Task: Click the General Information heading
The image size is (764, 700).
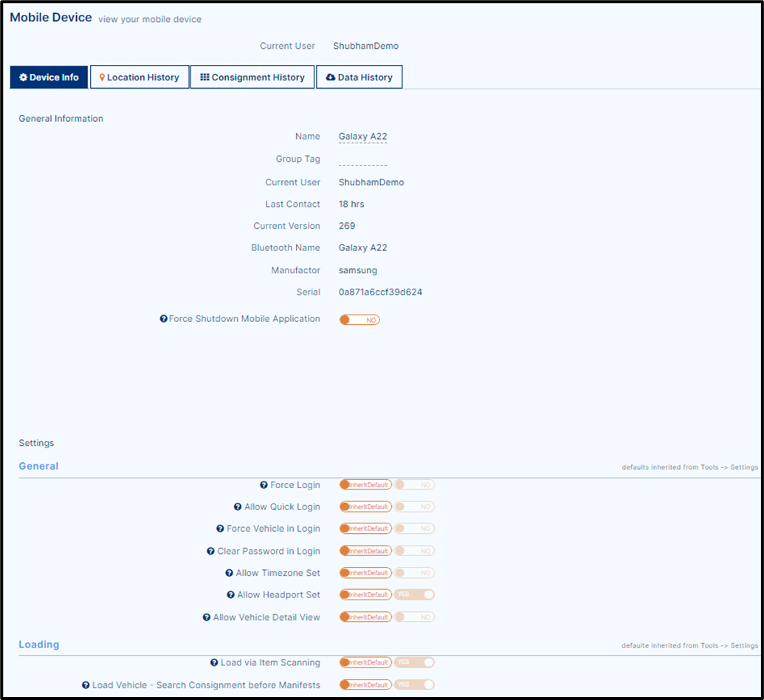Action: 61,118
